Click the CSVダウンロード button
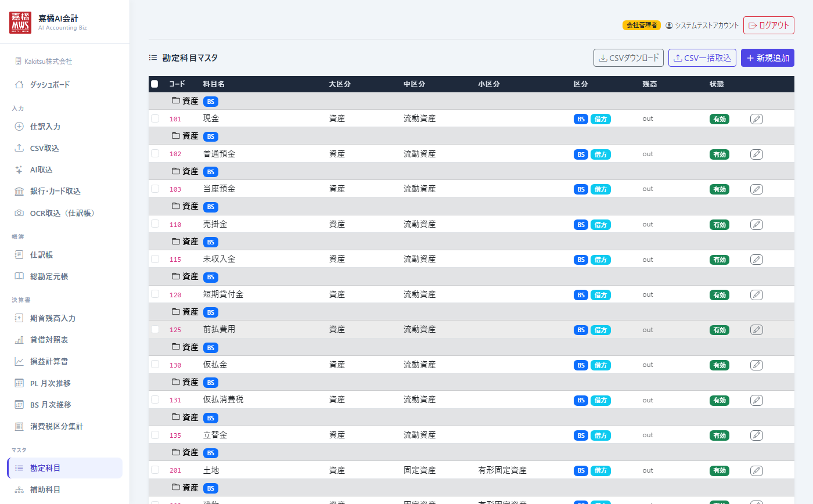 point(628,58)
